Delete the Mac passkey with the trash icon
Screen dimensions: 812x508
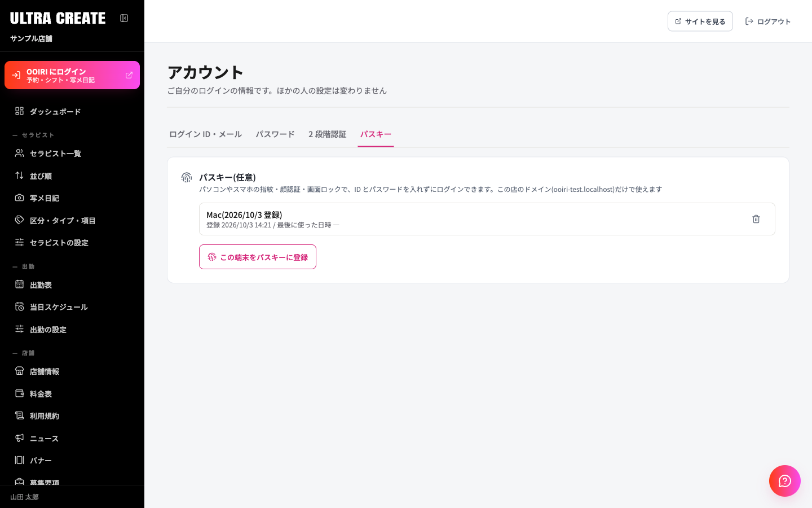[756, 219]
